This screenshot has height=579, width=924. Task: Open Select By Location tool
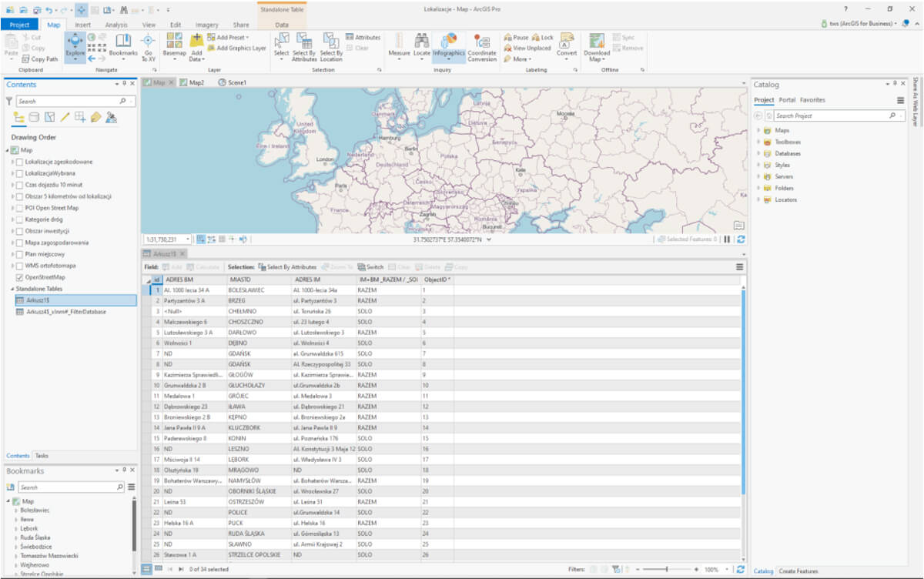[331, 46]
